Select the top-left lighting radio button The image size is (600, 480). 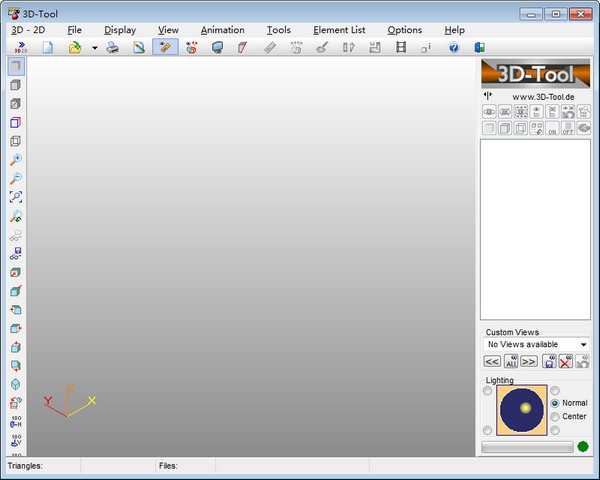(x=488, y=391)
